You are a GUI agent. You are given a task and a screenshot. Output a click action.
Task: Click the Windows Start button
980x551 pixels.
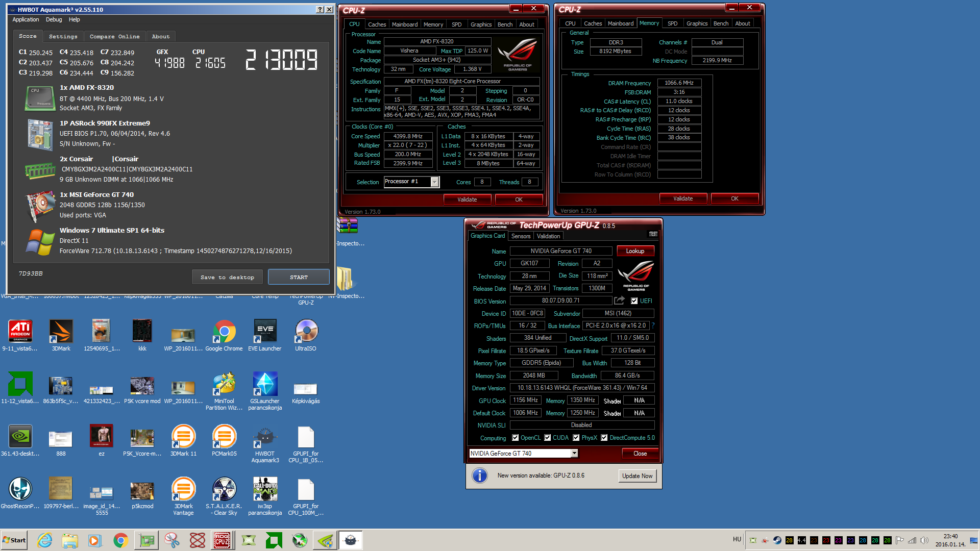(x=14, y=540)
